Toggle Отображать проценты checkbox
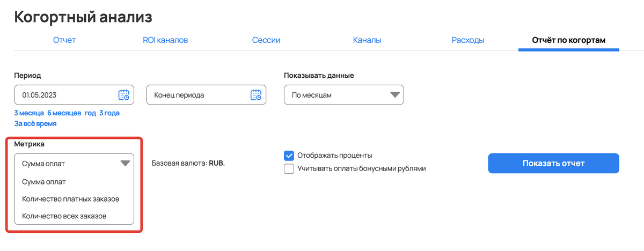Image resolution: width=644 pixels, height=251 pixels. coord(289,156)
